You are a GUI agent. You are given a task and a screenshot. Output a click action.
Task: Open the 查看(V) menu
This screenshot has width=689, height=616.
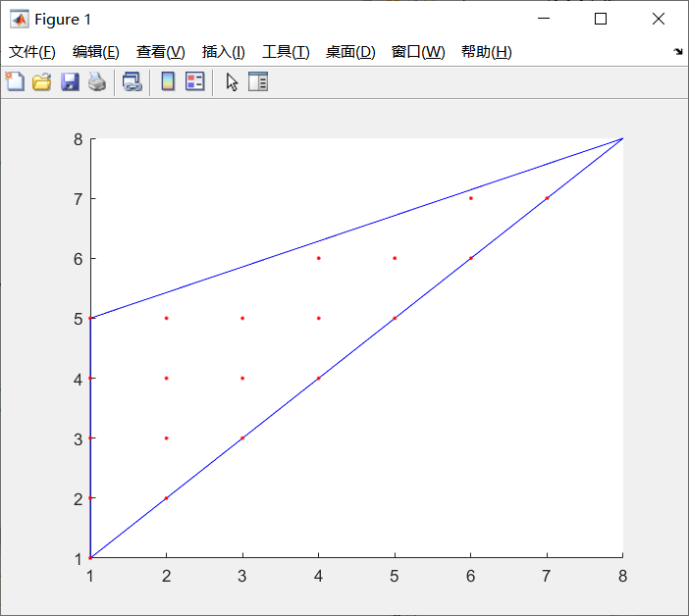[160, 52]
